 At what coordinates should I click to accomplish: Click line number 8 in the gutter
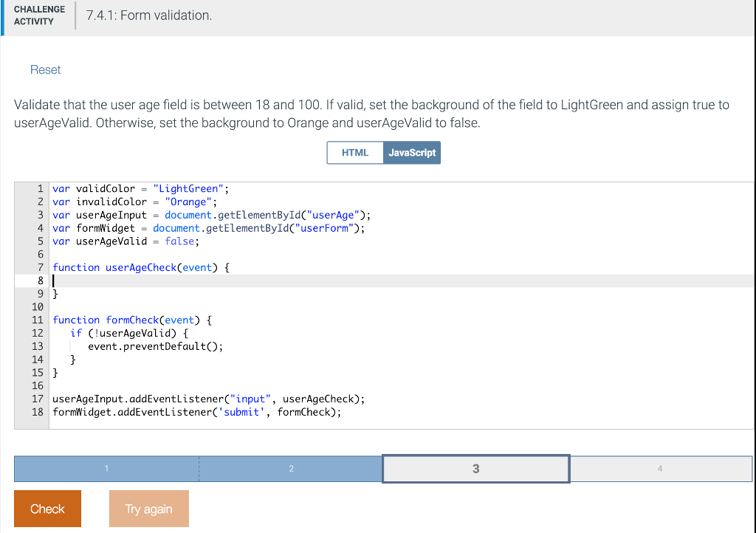coord(38,281)
